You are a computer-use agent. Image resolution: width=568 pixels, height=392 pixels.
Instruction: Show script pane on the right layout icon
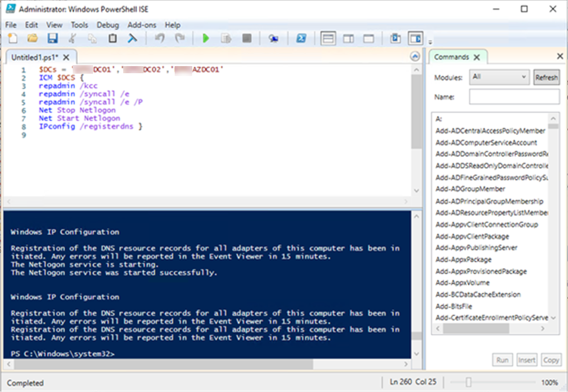pos(348,39)
